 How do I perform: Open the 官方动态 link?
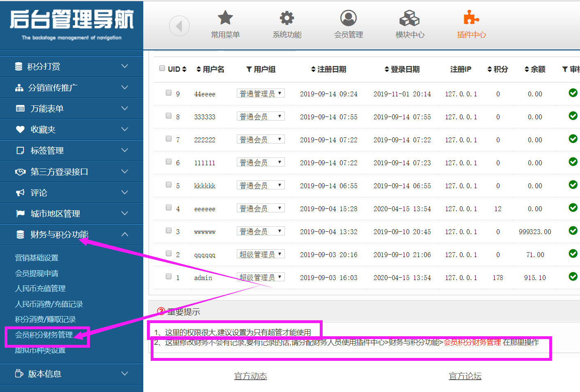pyautogui.click(x=250, y=376)
